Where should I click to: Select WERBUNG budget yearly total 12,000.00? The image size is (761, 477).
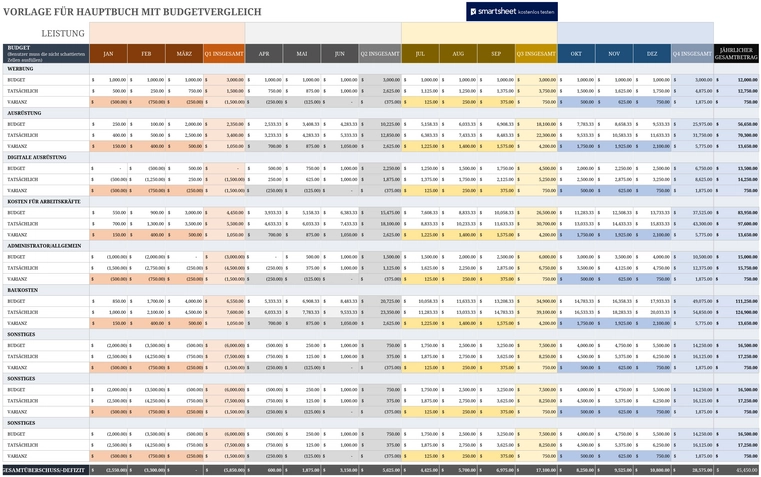point(736,80)
